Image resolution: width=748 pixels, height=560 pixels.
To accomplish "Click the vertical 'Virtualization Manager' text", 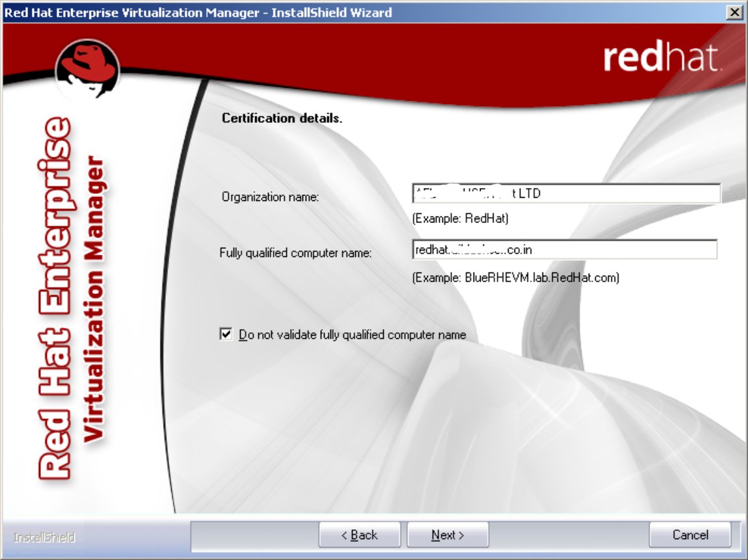I will click(94, 299).
